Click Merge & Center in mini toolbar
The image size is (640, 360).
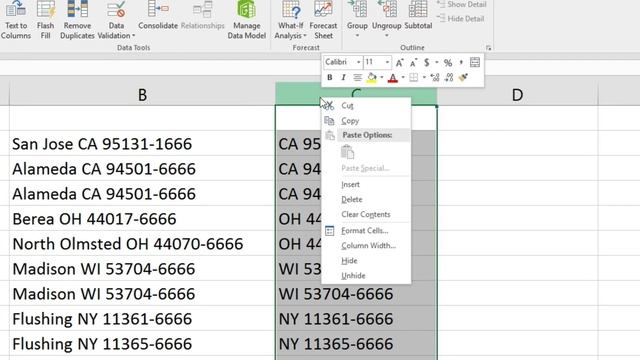(x=475, y=62)
